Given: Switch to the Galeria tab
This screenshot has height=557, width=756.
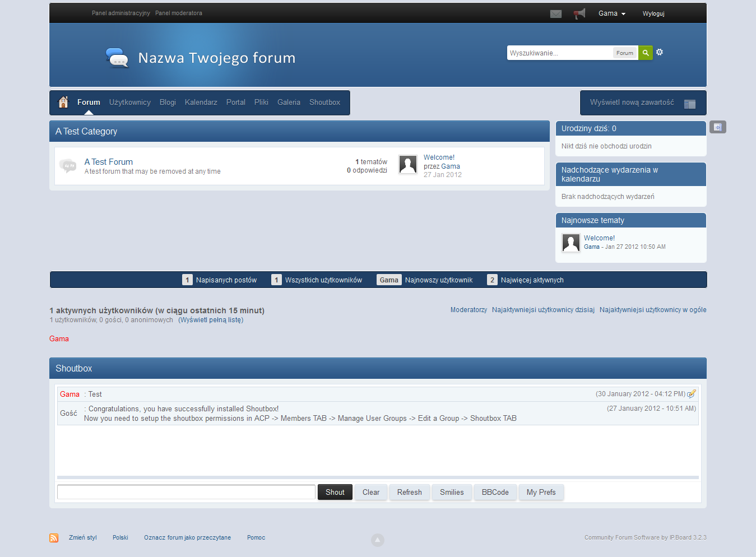Looking at the screenshot, I should 289,102.
